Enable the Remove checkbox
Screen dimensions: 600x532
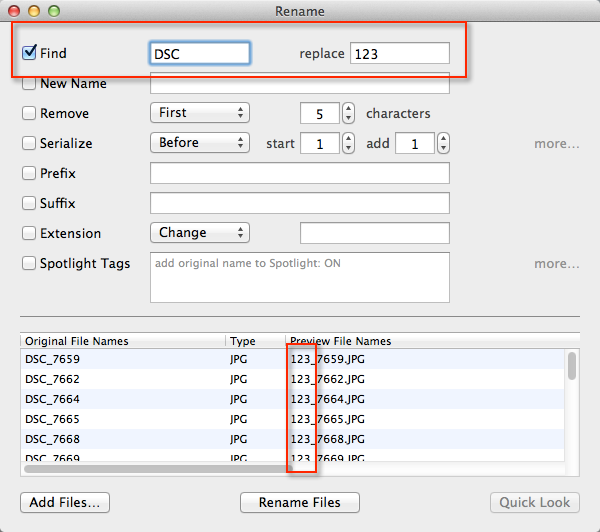[x=29, y=114]
